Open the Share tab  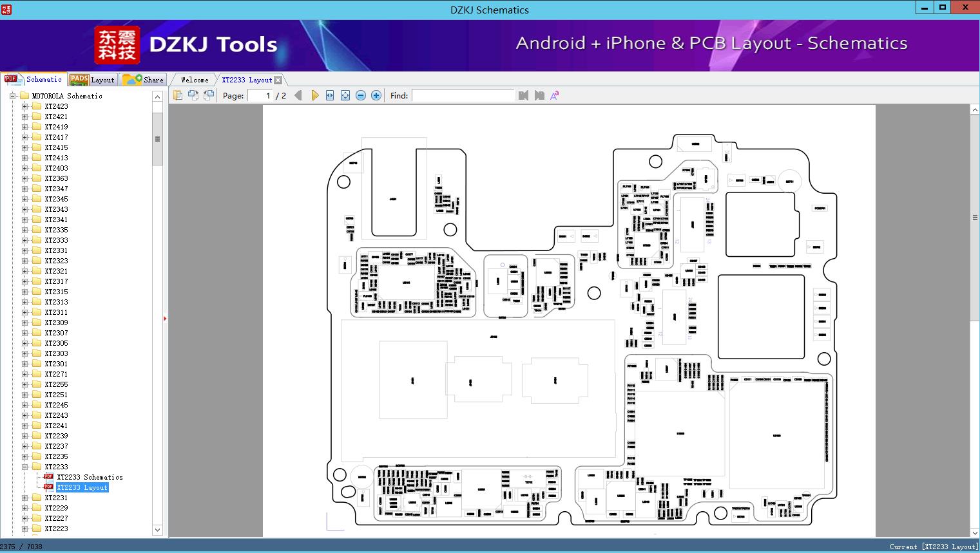(x=143, y=80)
